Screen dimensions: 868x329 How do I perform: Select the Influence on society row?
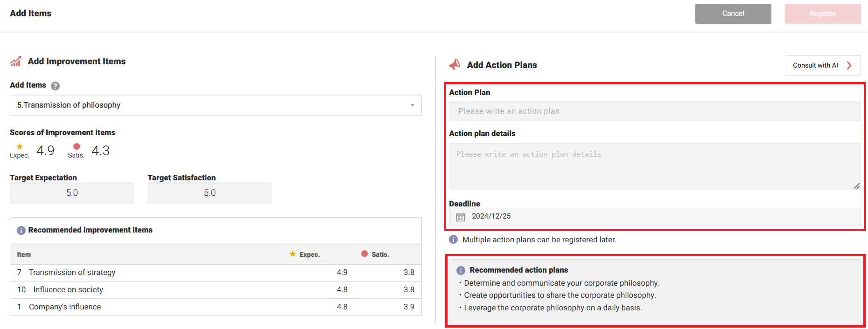click(216, 290)
